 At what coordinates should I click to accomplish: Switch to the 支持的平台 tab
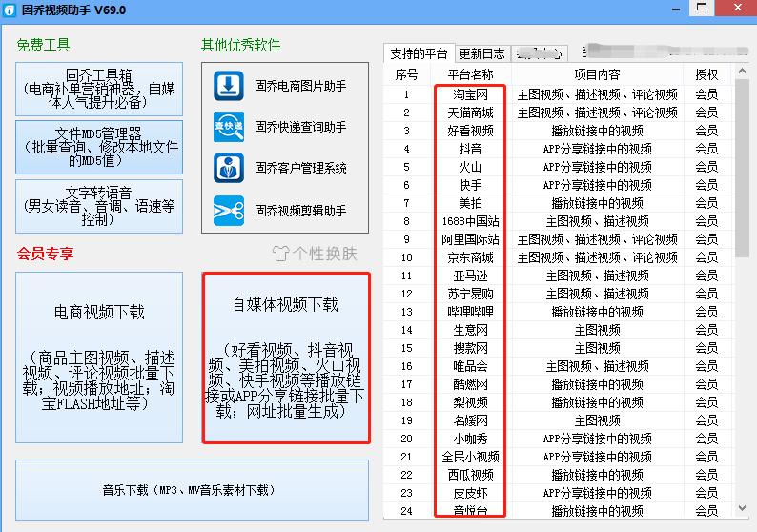tap(419, 53)
